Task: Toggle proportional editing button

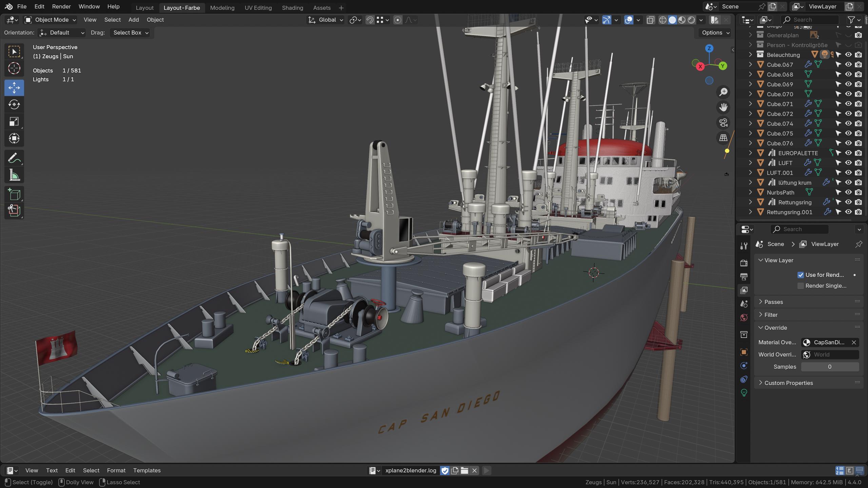Action: coord(398,20)
